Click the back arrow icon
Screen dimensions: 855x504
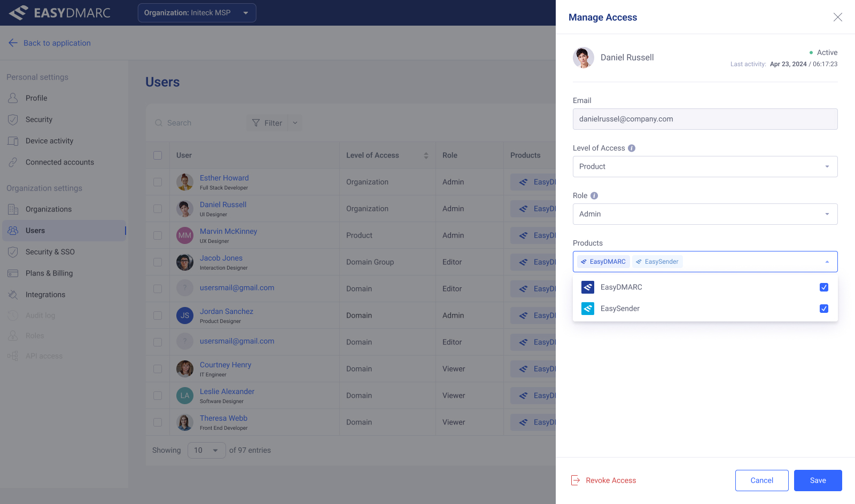tap(13, 43)
